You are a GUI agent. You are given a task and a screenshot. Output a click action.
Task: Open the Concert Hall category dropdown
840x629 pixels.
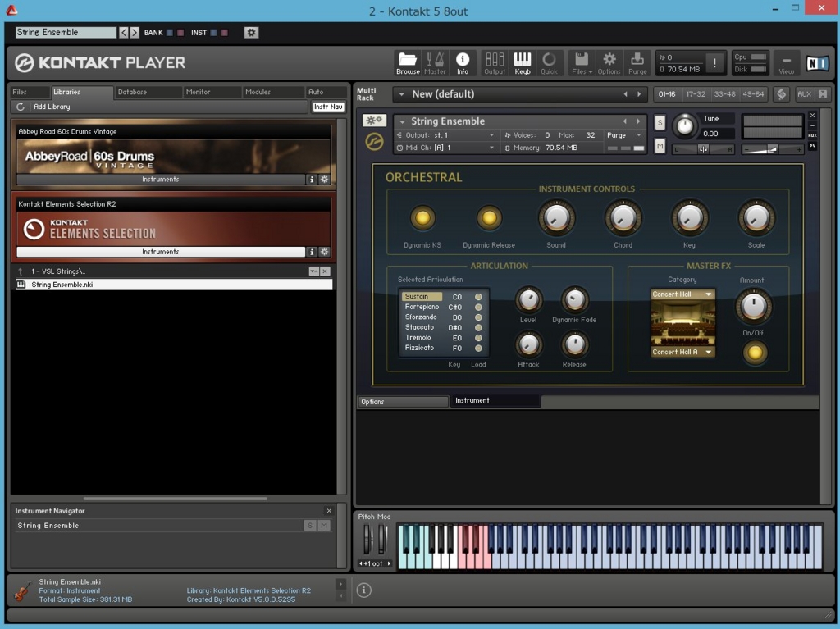coord(682,294)
